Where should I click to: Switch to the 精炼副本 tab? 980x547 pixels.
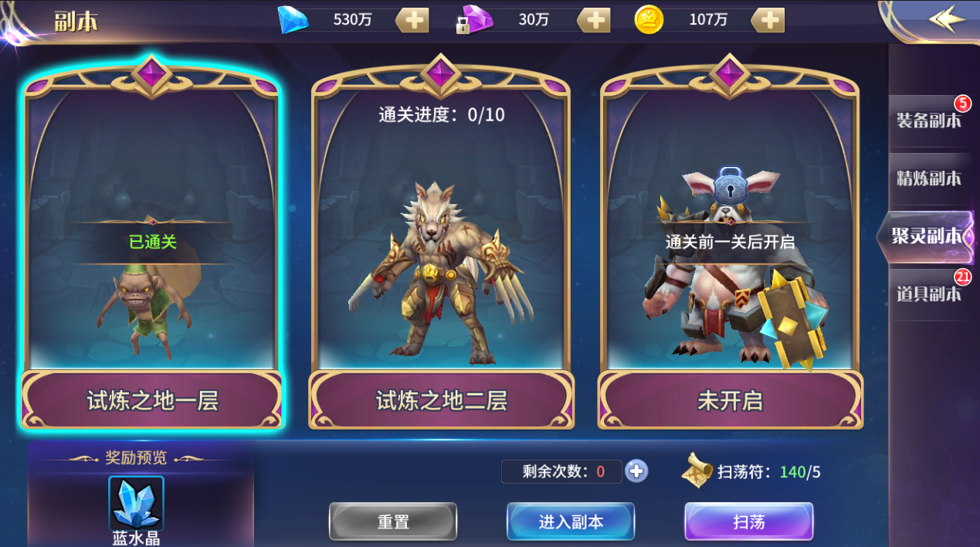(x=929, y=178)
